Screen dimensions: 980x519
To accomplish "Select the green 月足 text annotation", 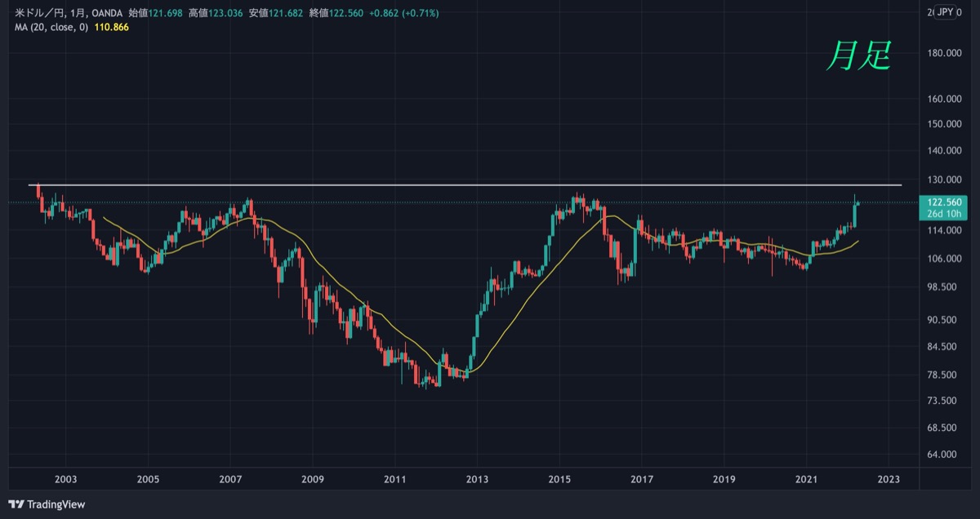I will pos(857,55).
